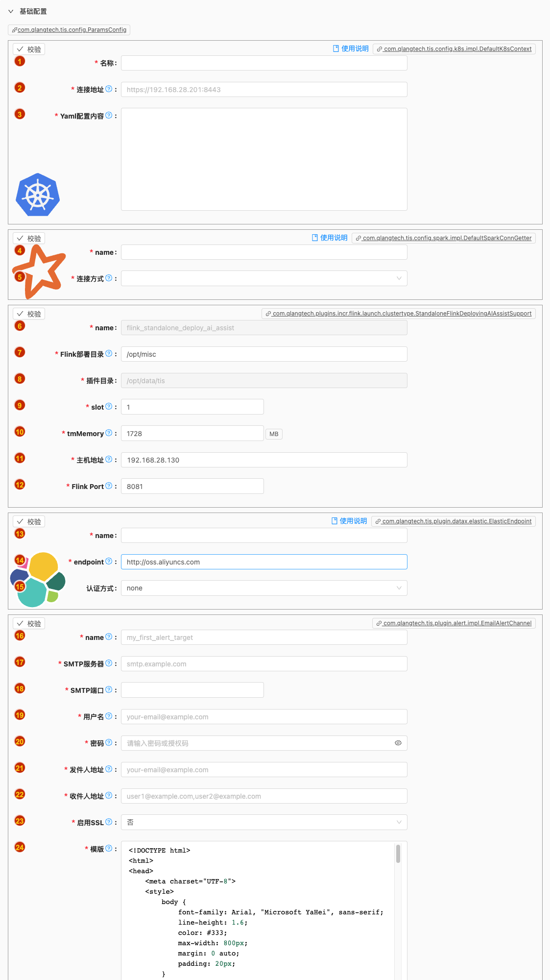Collapse the 基础配置 section

11,11
